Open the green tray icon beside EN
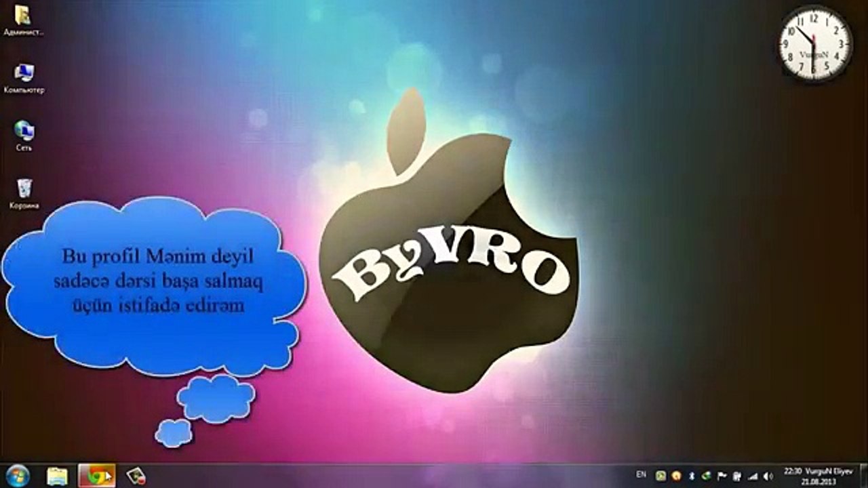The image size is (868, 488). 660,476
